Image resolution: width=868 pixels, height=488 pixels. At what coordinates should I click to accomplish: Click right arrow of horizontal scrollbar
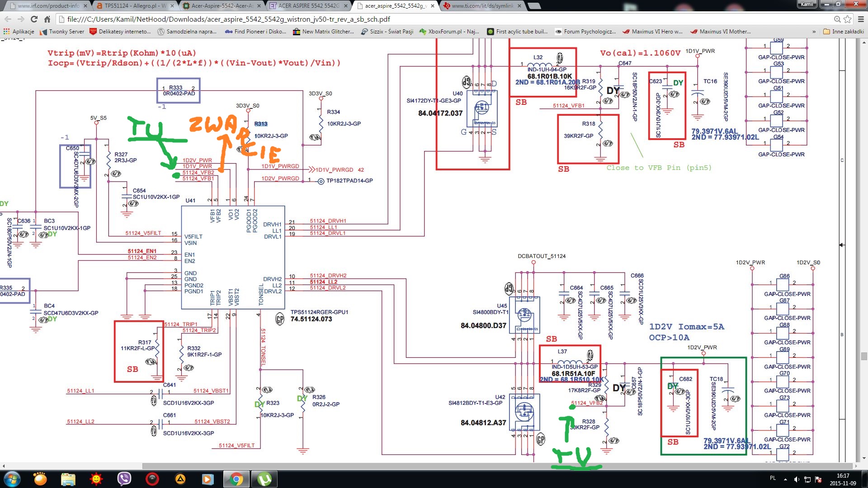(x=856, y=466)
